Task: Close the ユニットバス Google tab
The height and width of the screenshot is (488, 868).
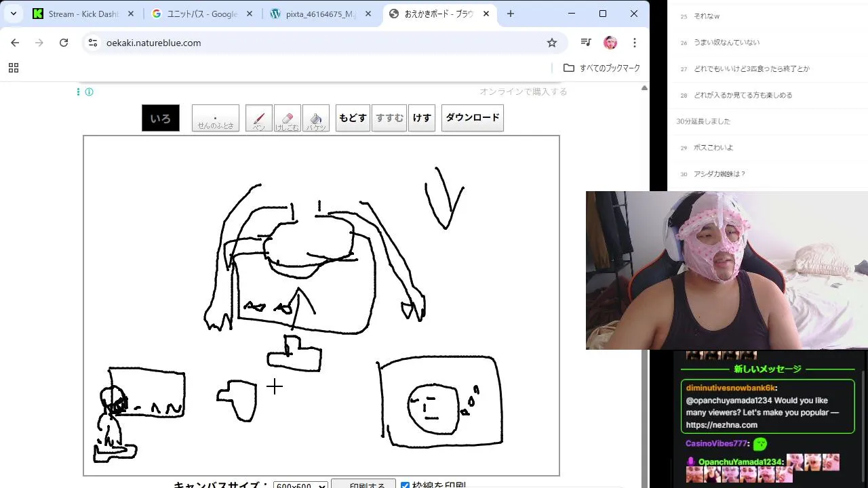Action: pyautogui.click(x=250, y=14)
